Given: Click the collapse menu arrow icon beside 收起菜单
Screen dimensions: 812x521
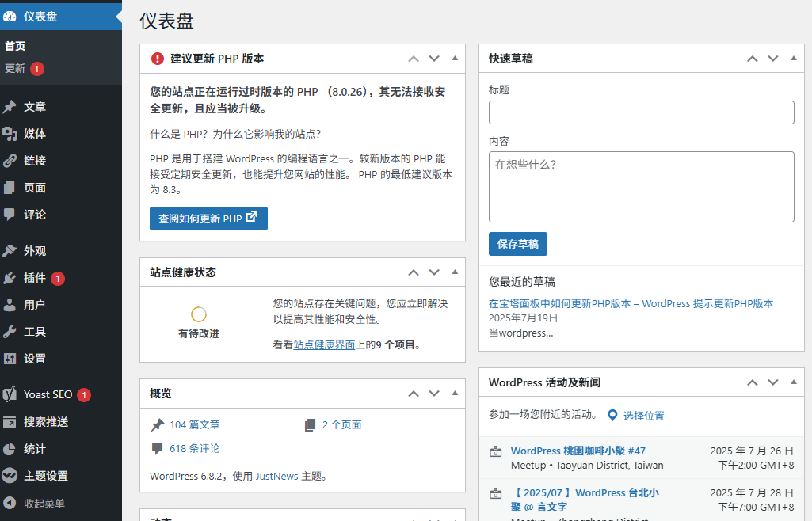Looking at the screenshot, I should [x=10, y=503].
